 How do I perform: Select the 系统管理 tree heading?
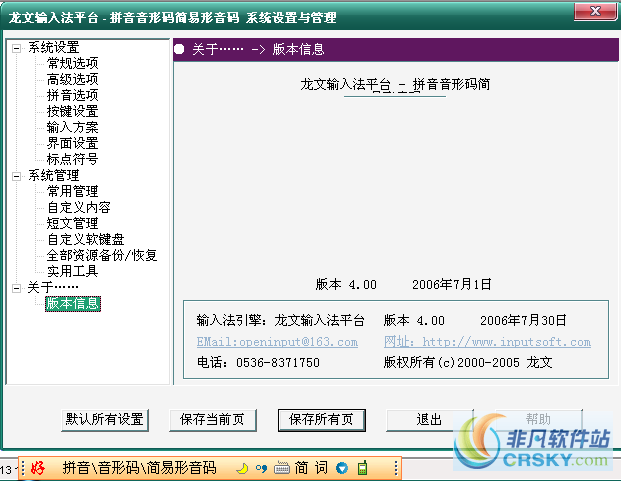(x=53, y=175)
